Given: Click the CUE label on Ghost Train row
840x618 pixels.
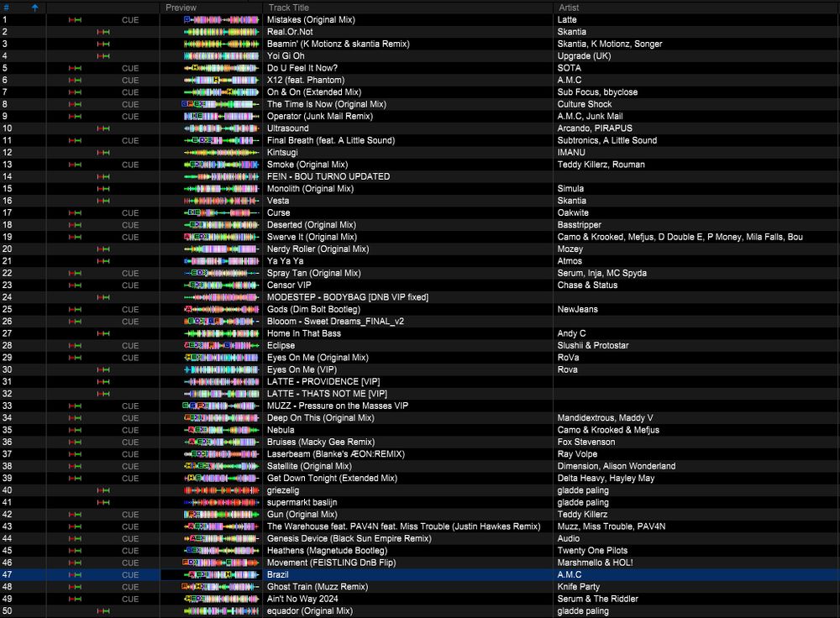Looking at the screenshot, I should click(130, 587).
